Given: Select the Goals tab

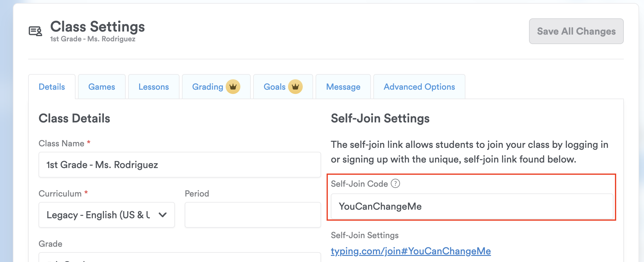Looking at the screenshot, I should [x=274, y=87].
